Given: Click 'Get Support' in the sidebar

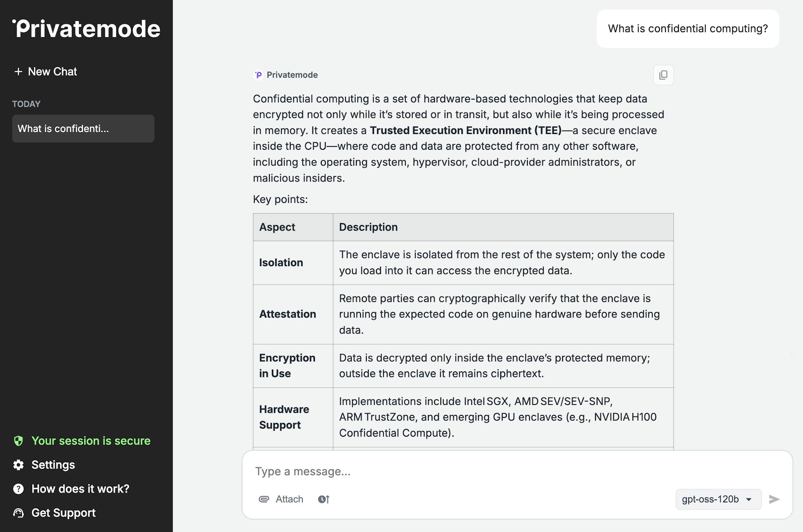Looking at the screenshot, I should coord(64,513).
